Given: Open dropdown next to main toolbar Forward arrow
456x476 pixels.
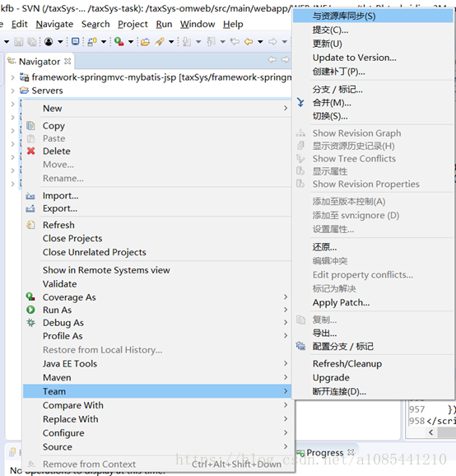Looking at the screenshot, I should tap(284, 42).
